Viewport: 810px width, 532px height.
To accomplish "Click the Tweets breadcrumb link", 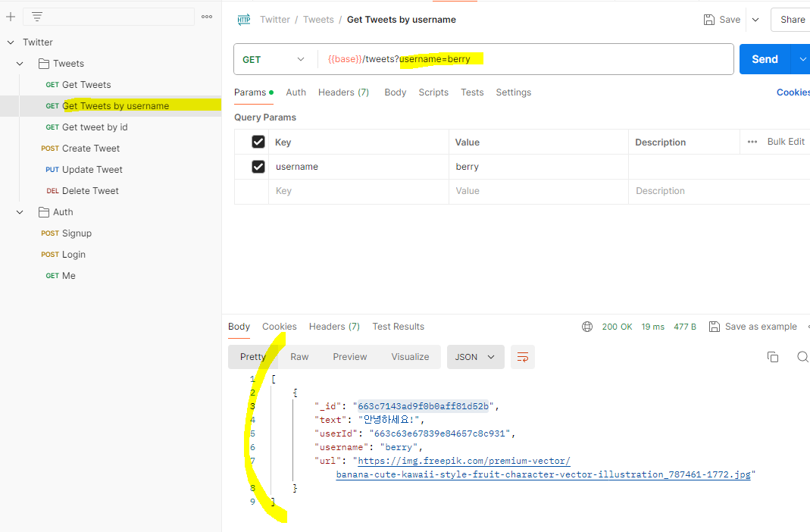I will click(x=318, y=20).
